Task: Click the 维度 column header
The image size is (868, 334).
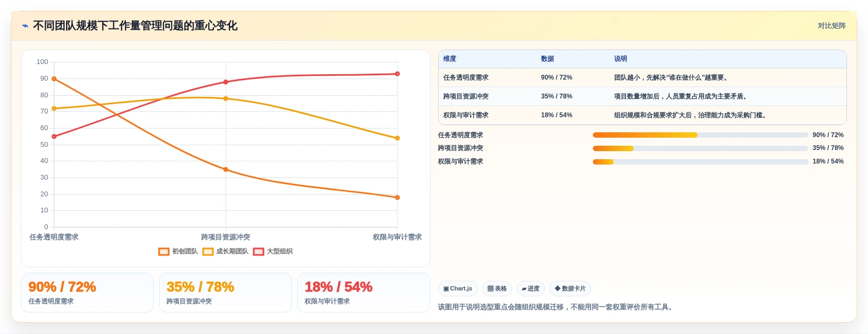Action: click(x=450, y=59)
